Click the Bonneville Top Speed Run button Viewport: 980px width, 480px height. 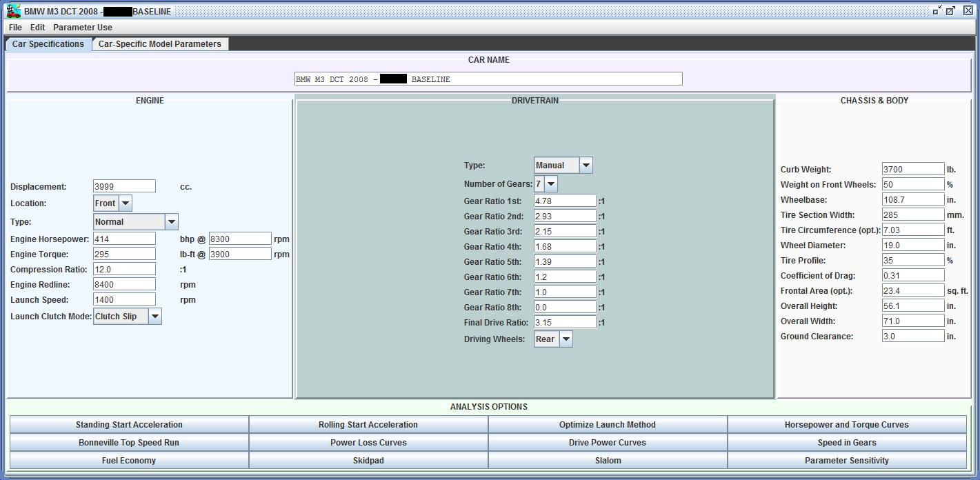click(129, 443)
